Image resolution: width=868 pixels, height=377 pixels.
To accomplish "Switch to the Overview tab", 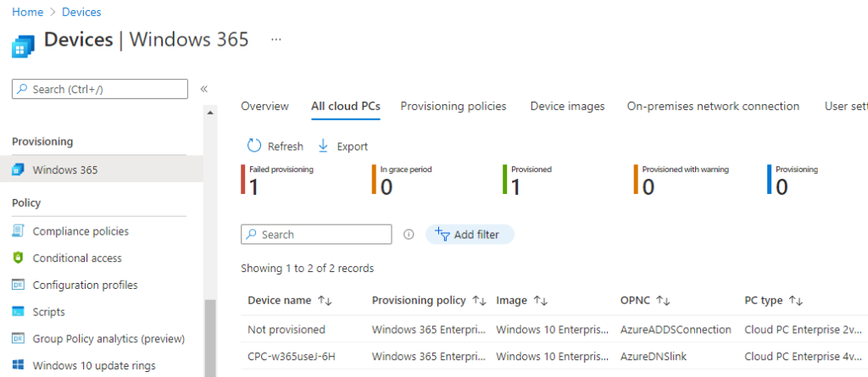I will [264, 106].
